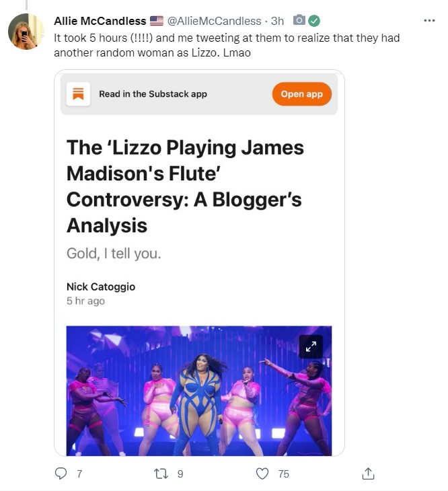Retweet using the retweet arrows icon
Viewport: 448px width, 491px height.
(x=161, y=474)
